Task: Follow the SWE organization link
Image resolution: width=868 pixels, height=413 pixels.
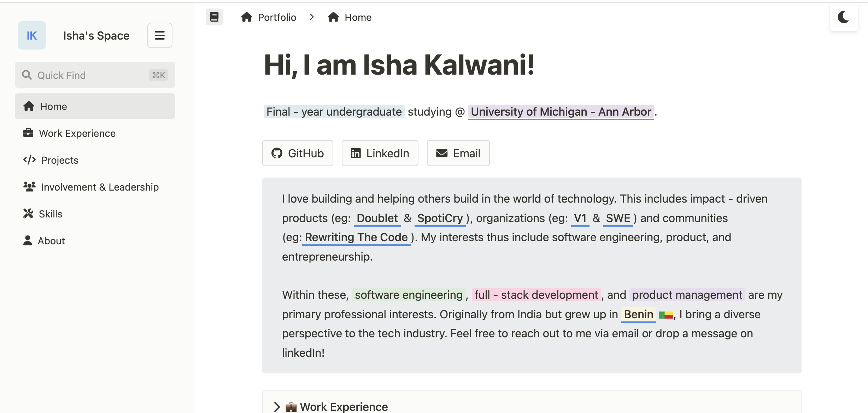Action: tap(618, 218)
